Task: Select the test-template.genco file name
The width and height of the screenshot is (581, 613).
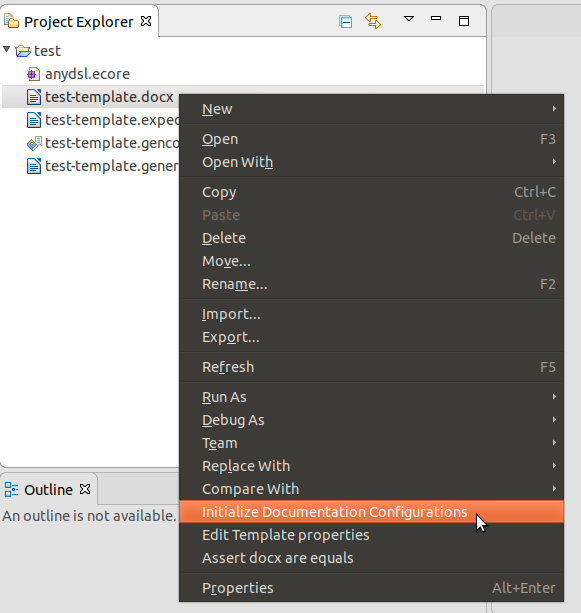Action: point(112,143)
